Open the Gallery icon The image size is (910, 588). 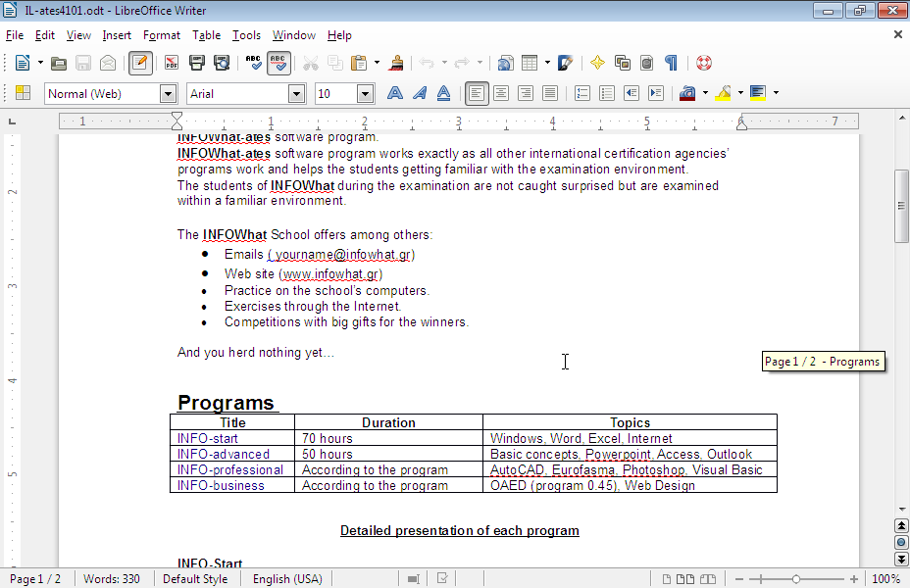pos(623,63)
